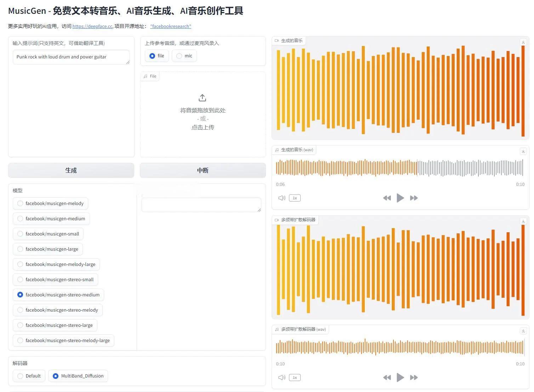Screen dimensions: 534x392
Task: Download the 生成的音乐 (wav) audio file
Action: [523, 151]
